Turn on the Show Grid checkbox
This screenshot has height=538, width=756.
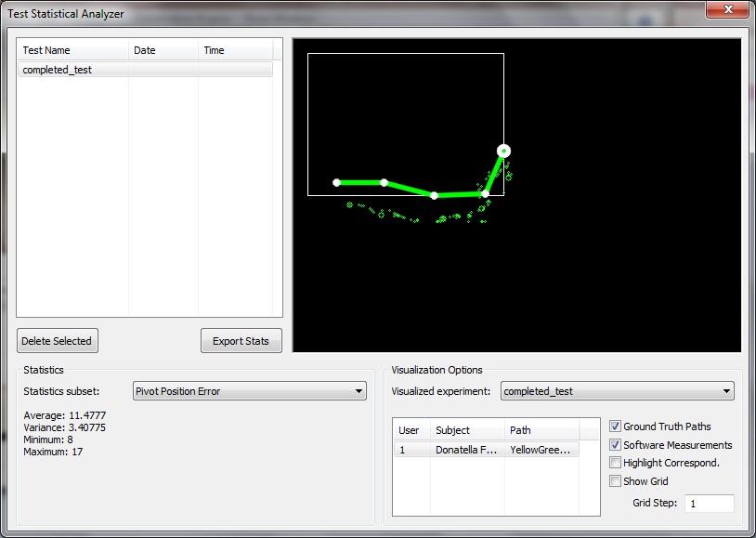616,481
